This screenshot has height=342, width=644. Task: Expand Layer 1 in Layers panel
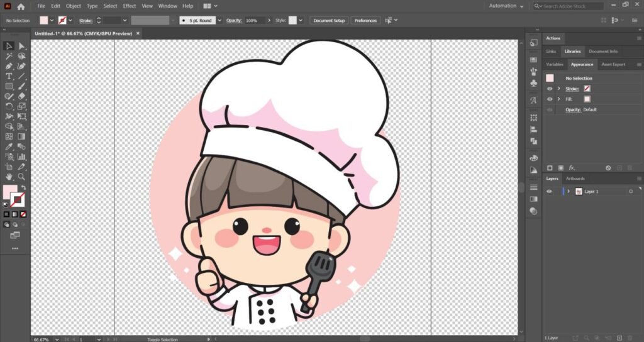pyautogui.click(x=569, y=191)
